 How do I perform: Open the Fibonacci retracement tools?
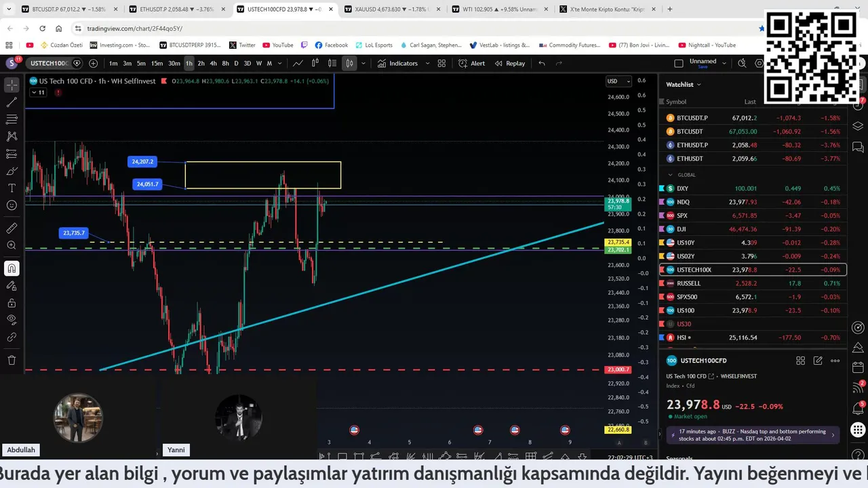(12, 119)
